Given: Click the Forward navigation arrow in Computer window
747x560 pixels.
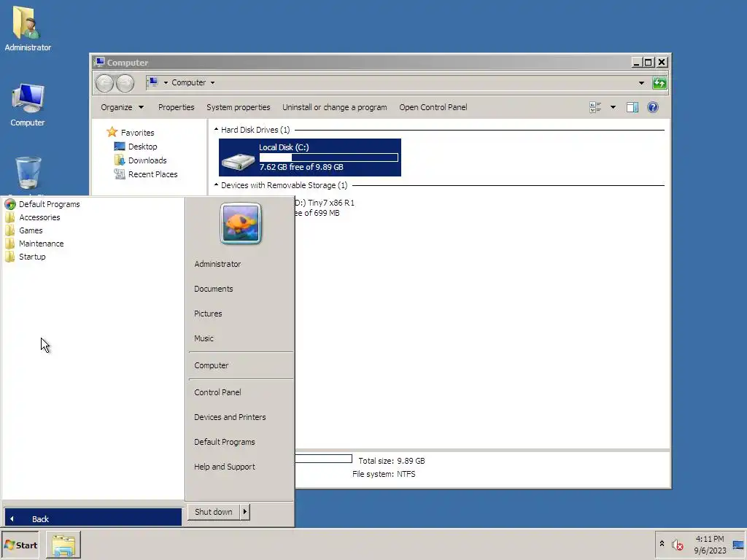Looking at the screenshot, I should click(x=125, y=83).
